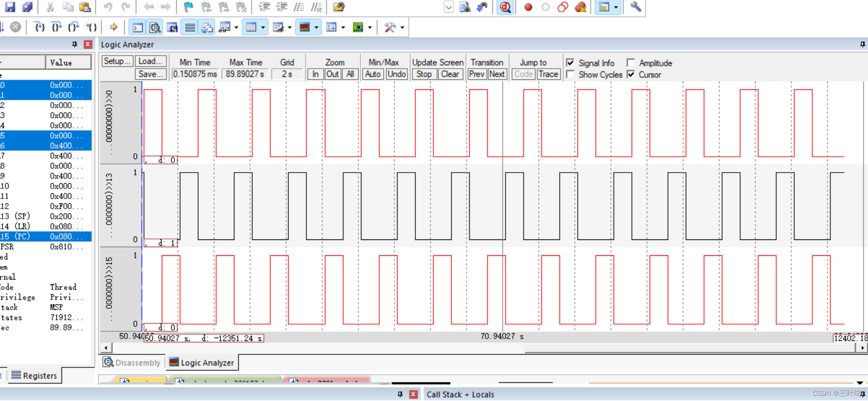868x401 pixels.
Task: Click the Cut scissors icon
Action: 50,7
